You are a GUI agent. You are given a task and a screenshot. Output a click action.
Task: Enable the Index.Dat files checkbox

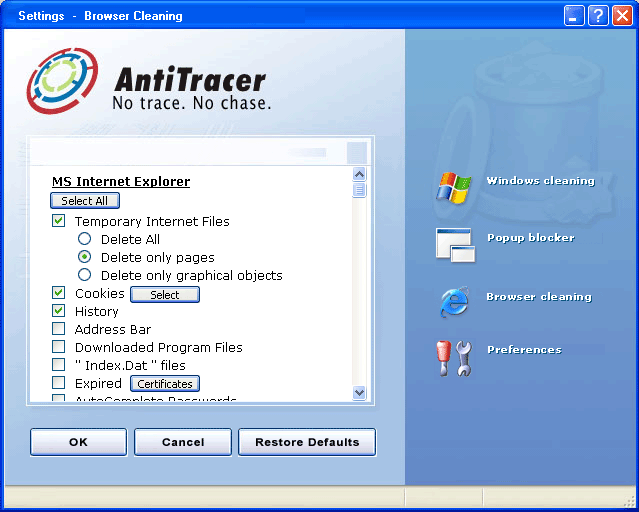point(59,364)
